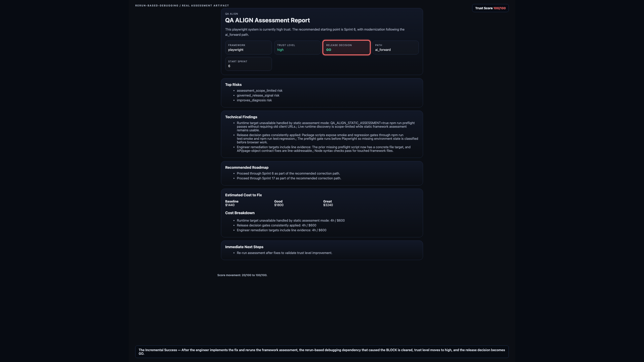Click the 'Engineer remediation targets' technical finding
This screenshot has width=644, height=362.
[324, 149]
